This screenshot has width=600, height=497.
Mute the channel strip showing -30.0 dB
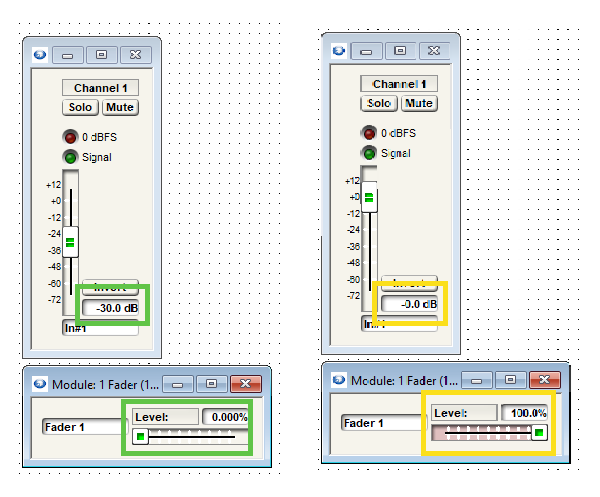coord(120,107)
